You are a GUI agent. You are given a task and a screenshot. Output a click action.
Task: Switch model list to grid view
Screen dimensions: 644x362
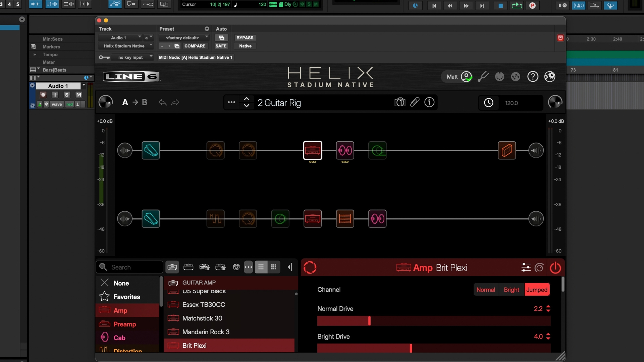coord(274,267)
